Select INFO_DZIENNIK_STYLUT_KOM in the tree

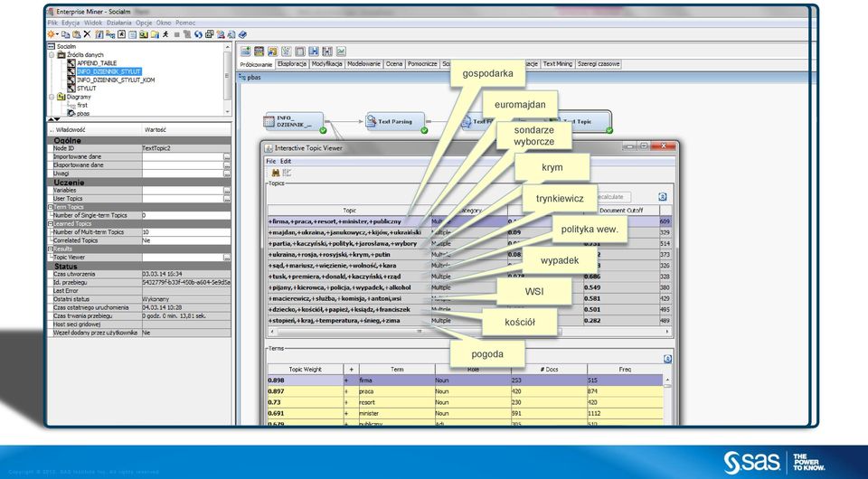[116, 80]
